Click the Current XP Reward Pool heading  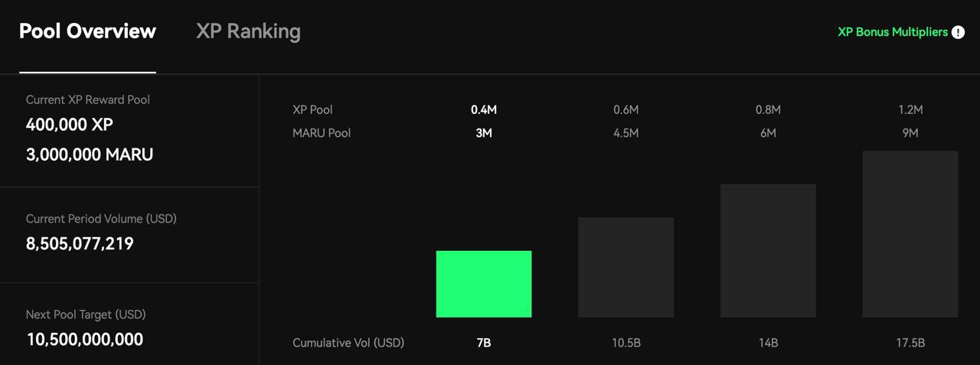pos(88,100)
